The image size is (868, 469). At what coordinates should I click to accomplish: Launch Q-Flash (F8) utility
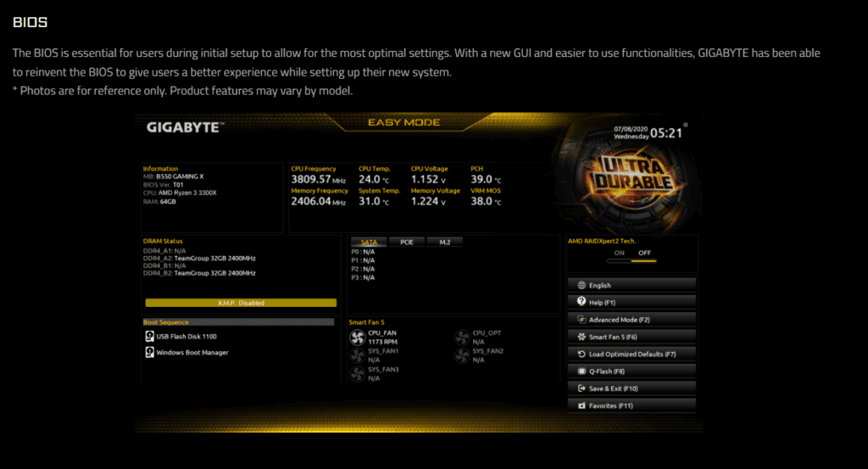[632, 371]
